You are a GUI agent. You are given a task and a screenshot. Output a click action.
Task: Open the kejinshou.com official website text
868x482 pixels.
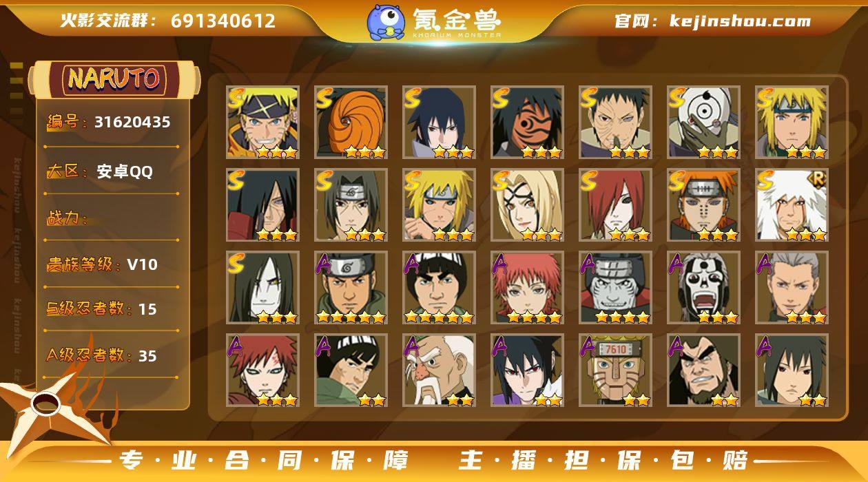(x=740, y=21)
